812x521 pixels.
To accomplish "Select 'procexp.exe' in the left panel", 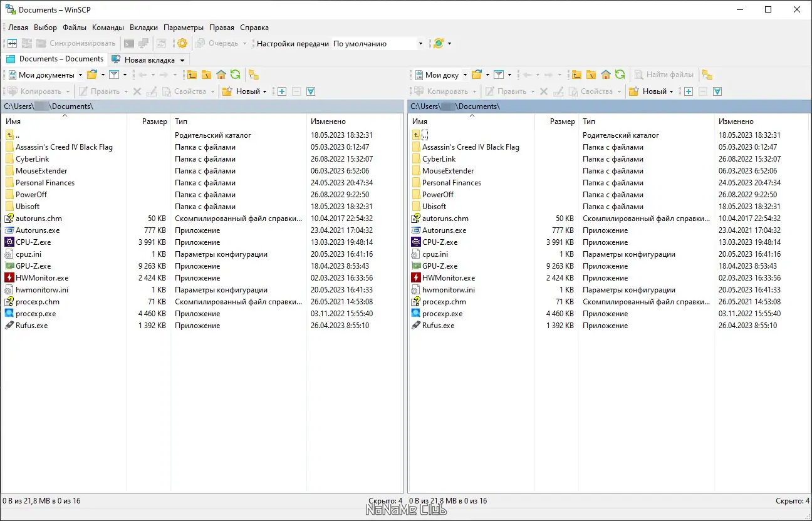I will [36, 314].
